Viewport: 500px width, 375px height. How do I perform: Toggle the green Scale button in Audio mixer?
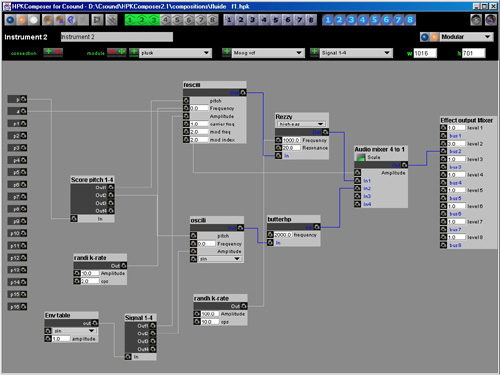point(361,157)
